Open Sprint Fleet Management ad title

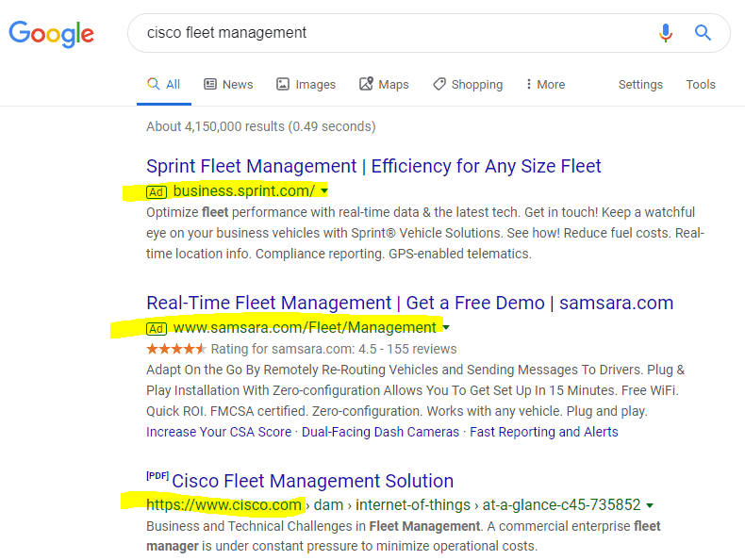tap(373, 166)
